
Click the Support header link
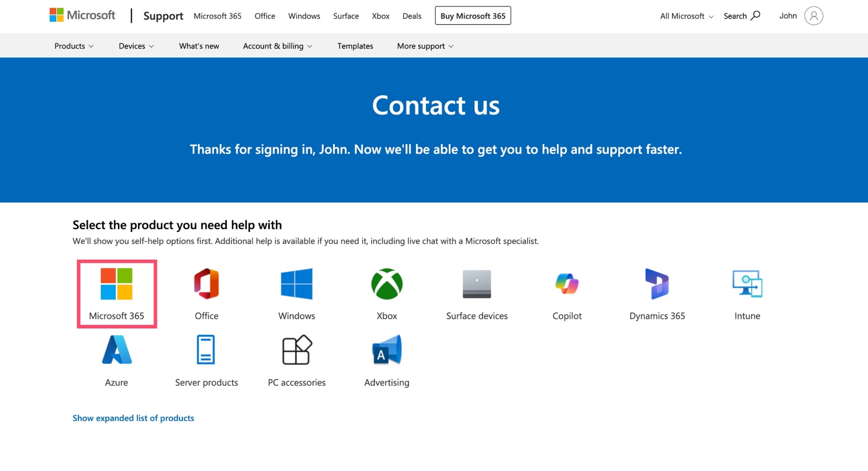click(x=163, y=16)
